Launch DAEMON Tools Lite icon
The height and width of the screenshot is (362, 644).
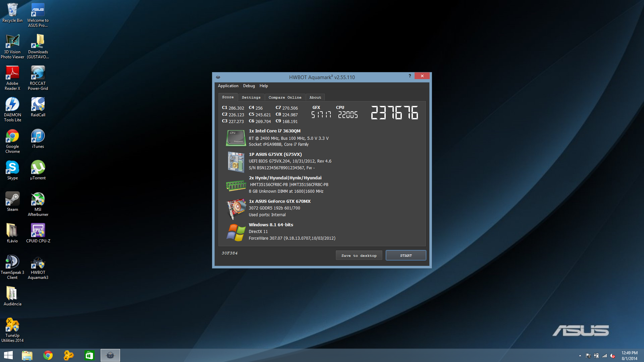click(12, 110)
